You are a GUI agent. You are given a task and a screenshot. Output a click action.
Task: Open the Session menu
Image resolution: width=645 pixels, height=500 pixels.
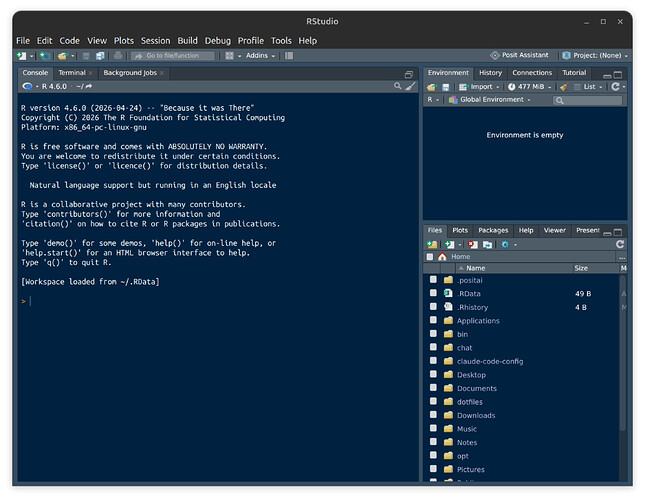pyautogui.click(x=155, y=41)
